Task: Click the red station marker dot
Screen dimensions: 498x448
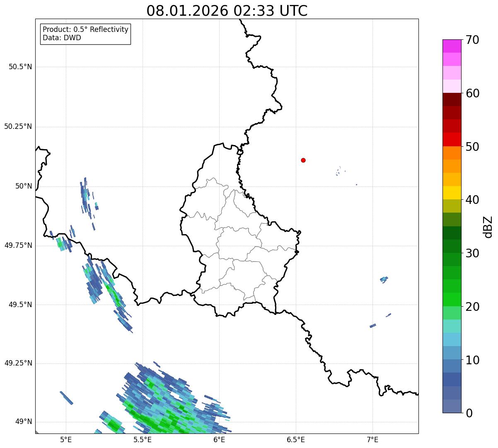Action: [303, 160]
